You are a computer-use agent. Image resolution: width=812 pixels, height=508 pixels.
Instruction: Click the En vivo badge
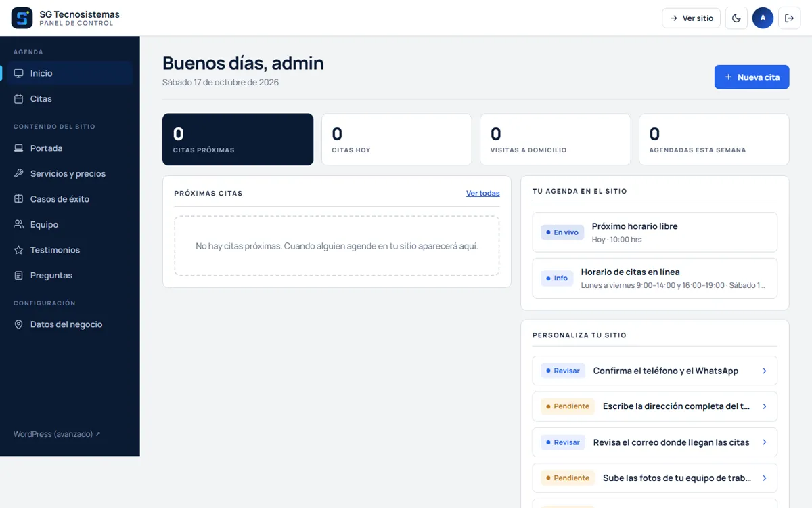click(562, 232)
